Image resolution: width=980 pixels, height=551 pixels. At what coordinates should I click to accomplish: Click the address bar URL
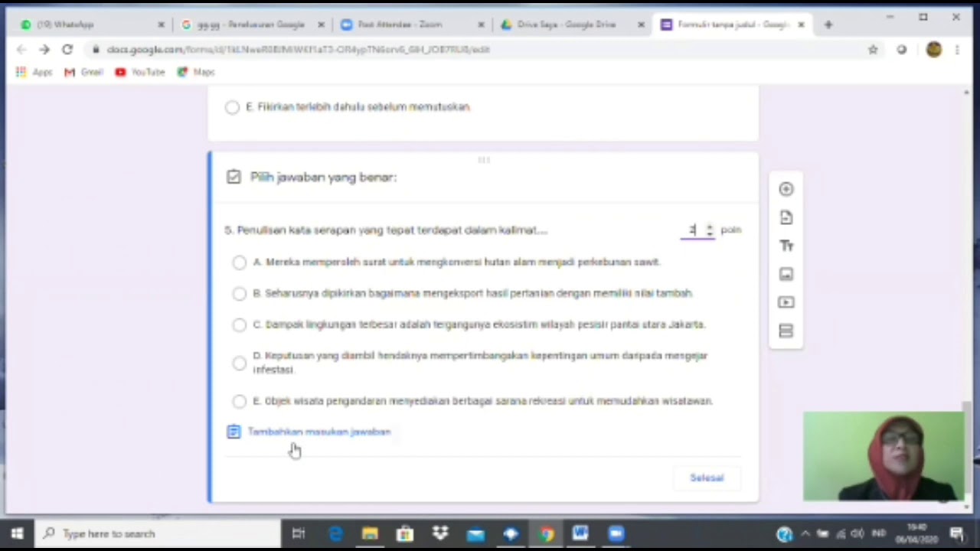click(299, 49)
